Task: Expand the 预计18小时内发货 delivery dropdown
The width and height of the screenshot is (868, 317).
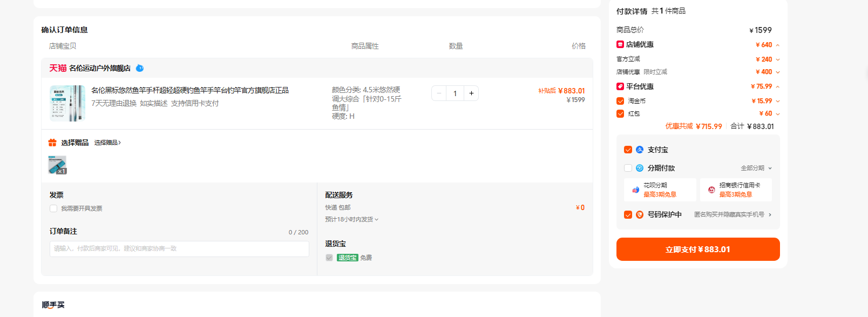Action: point(352,219)
